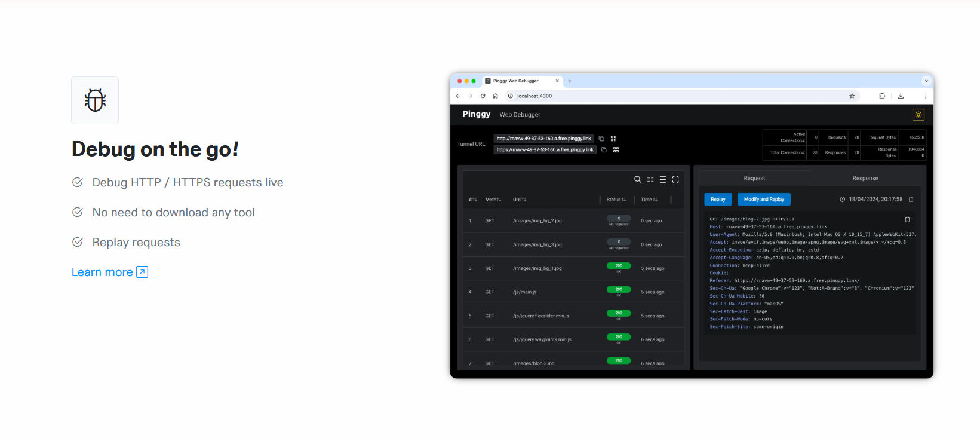Viewport: 980px width, 441px height.
Task: Click the Connection: keep-alive header line
Action: point(740,265)
